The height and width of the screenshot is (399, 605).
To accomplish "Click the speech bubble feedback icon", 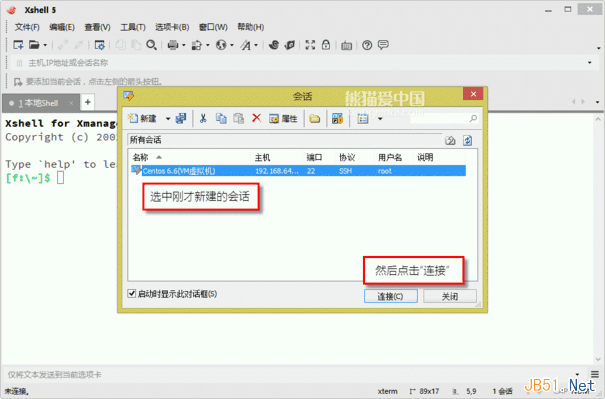I will pos(383,45).
